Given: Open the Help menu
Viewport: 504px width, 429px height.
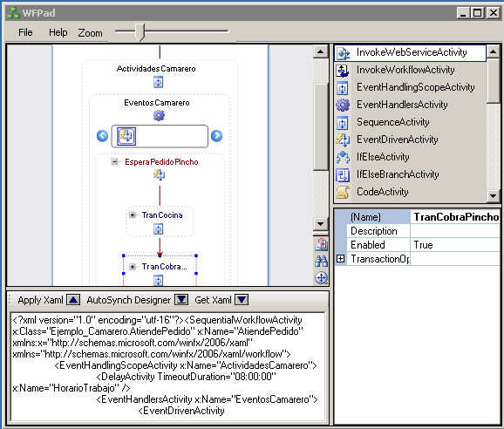Looking at the screenshot, I should pos(58,32).
